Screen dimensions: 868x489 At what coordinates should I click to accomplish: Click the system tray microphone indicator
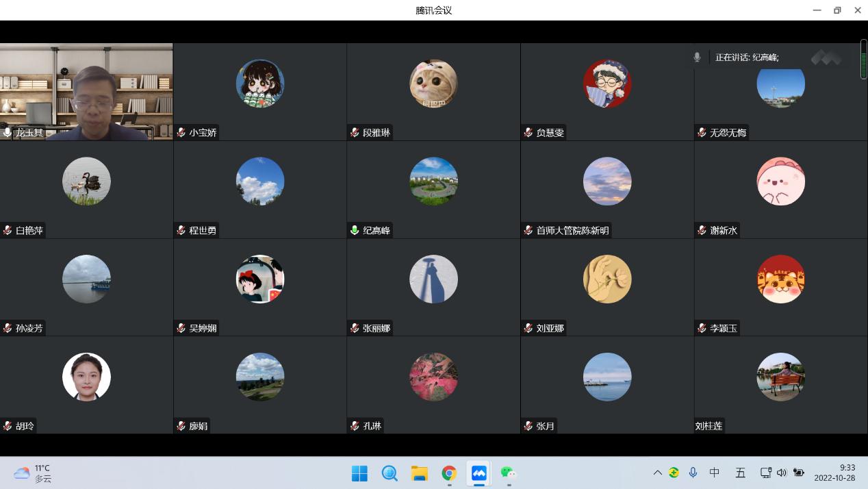693,473
